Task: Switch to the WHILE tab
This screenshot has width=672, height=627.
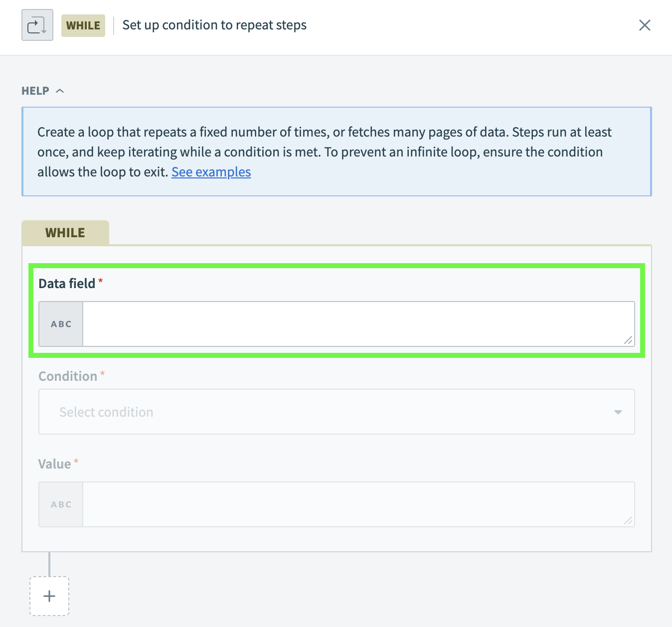Action: pyautogui.click(x=65, y=232)
